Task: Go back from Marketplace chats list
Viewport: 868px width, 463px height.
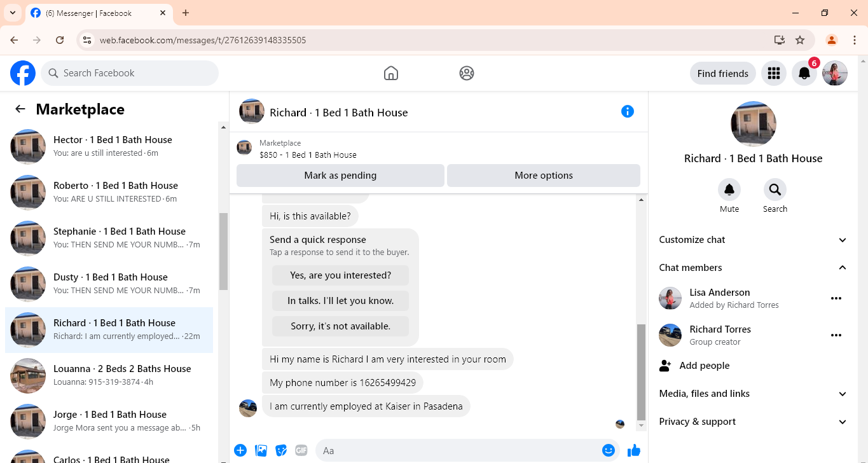Action: (x=20, y=109)
